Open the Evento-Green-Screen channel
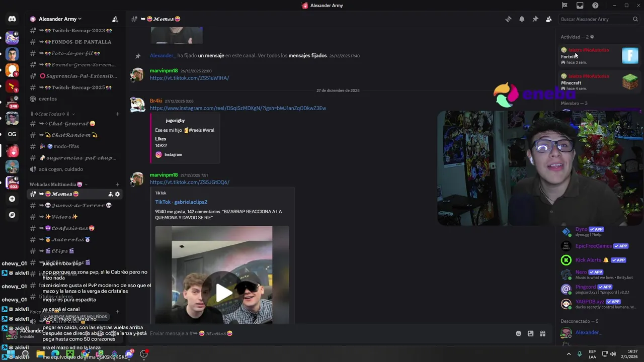Image resolution: width=644 pixels, height=362 pixels. click(74, 64)
